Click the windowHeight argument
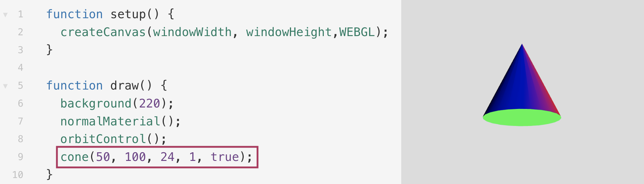 pos(289,32)
